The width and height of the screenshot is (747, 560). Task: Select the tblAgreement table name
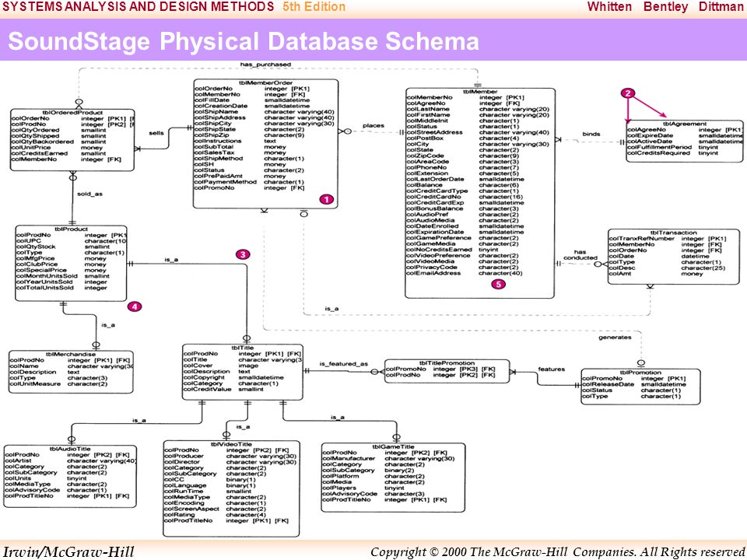685,124
